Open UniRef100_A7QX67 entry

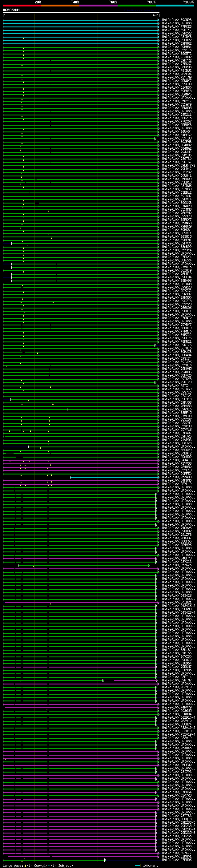coord(177,122)
